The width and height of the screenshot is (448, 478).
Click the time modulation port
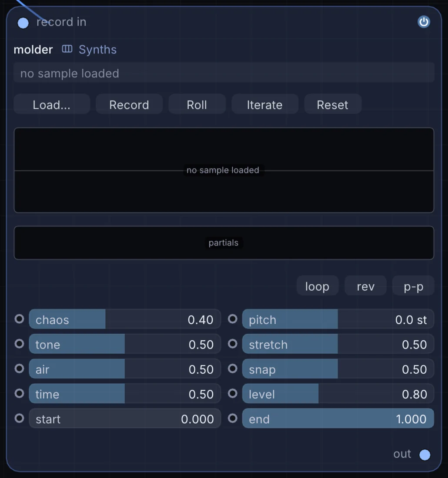[19, 393]
